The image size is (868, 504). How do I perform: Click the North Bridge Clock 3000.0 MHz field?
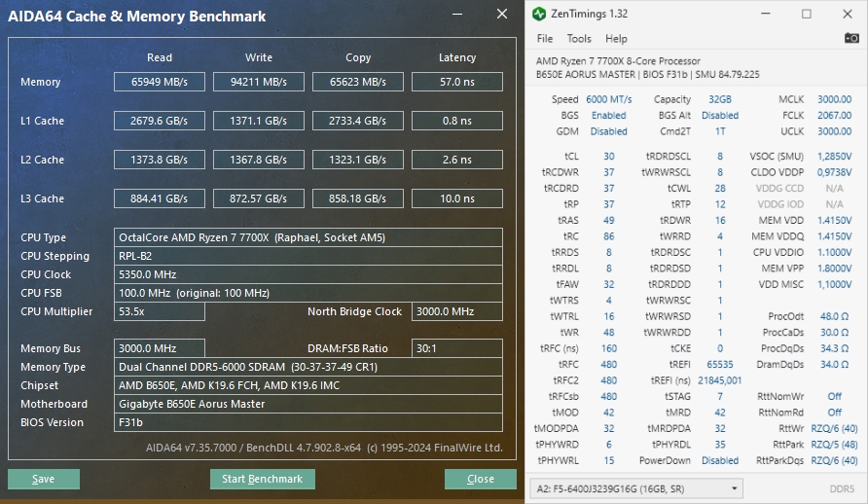pos(457,311)
